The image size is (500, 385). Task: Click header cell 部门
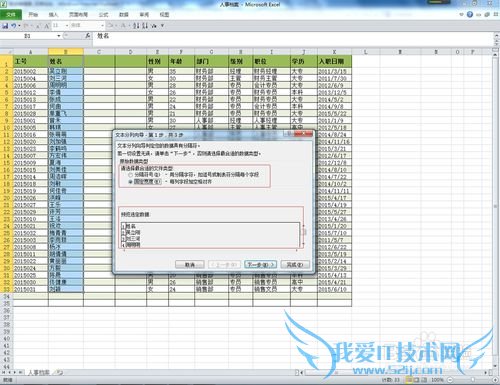point(211,61)
